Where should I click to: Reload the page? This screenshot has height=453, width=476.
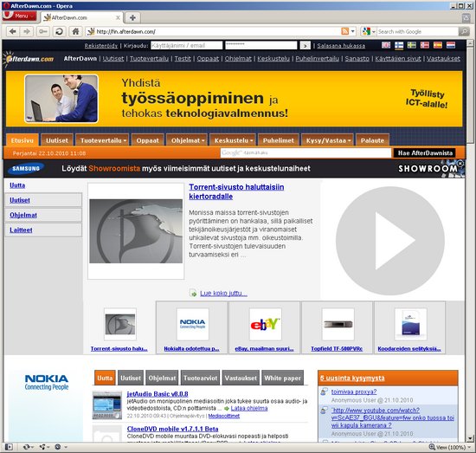[59, 31]
